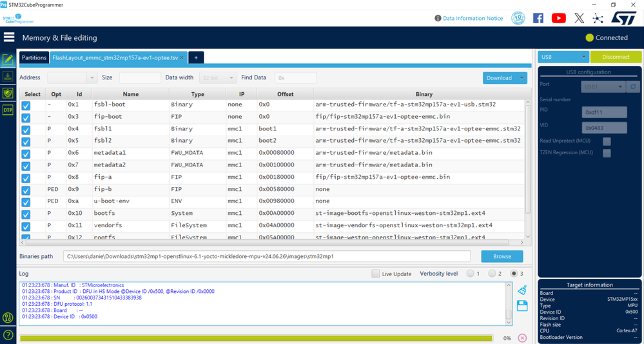Select the Memory & File editing sidebar icon
644x344 pixels.
(8, 59)
